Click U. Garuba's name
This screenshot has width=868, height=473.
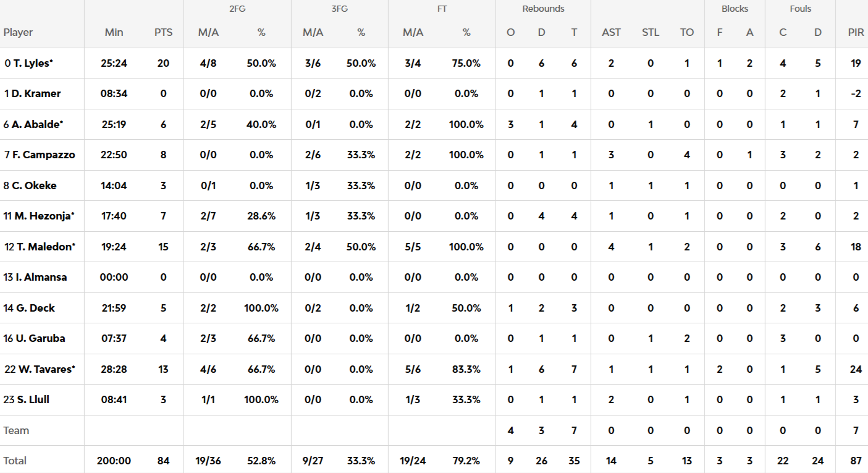click(x=38, y=338)
